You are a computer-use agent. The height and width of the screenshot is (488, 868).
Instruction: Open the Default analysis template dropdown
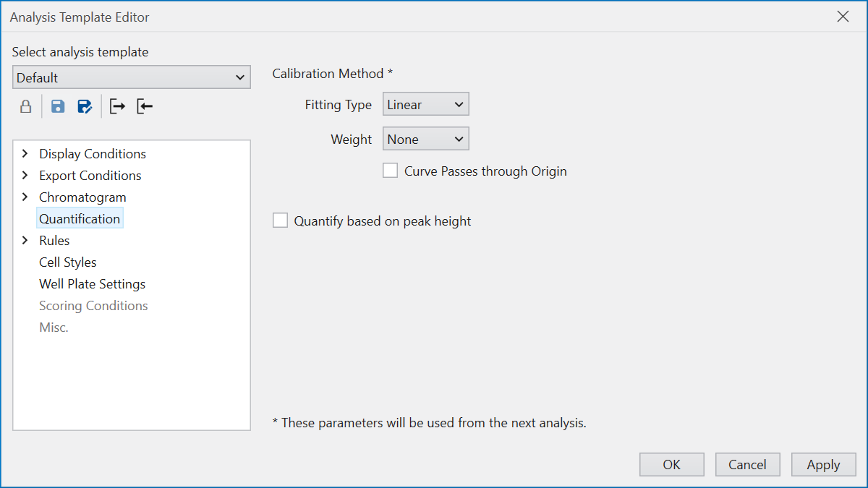click(132, 77)
